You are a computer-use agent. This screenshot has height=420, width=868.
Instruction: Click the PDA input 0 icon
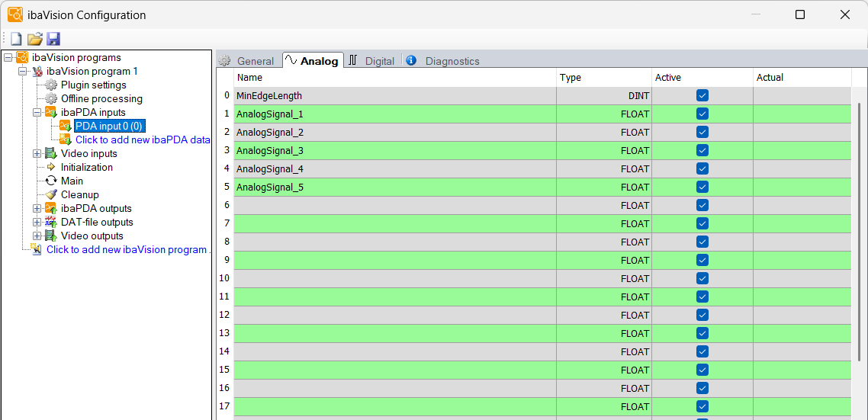coord(66,127)
